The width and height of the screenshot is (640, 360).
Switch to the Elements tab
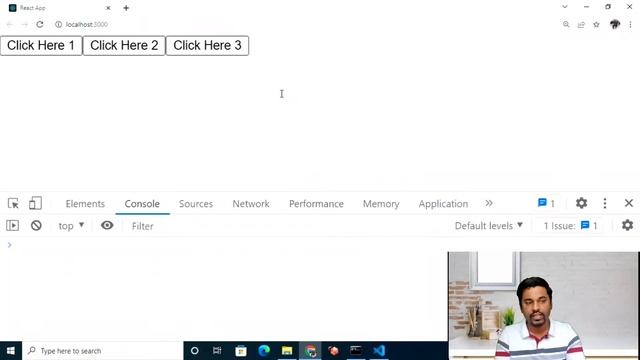[85, 204]
